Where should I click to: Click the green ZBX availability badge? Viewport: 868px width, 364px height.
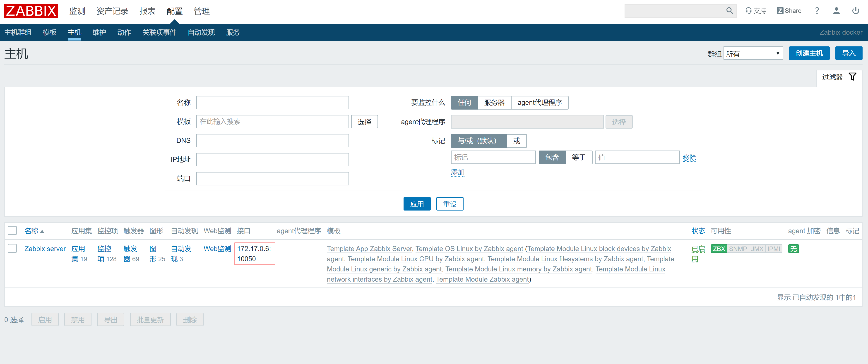click(719, 249)
